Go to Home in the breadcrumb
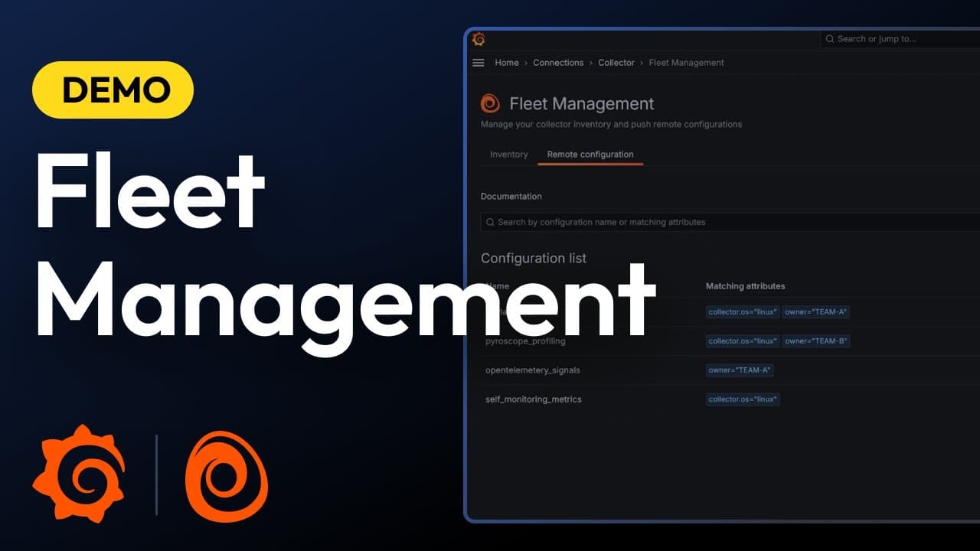This screenshot has height=551, width=980. click(x=506, y=63)
